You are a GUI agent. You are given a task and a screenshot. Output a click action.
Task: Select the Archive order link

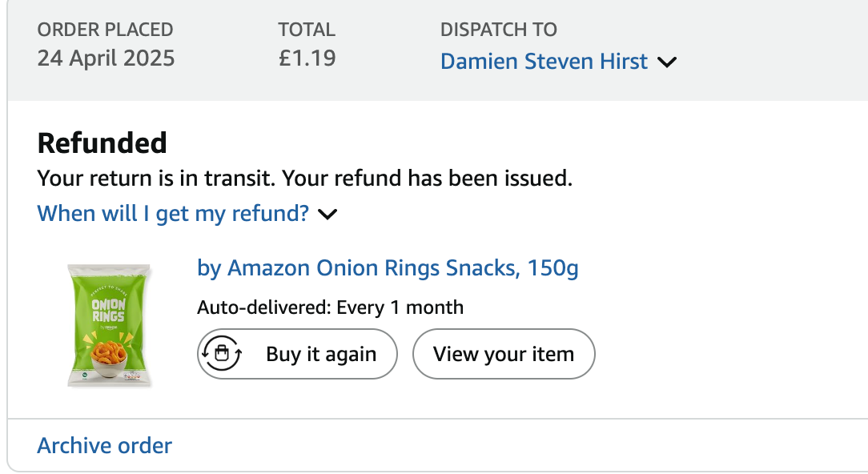tap(105, 446)
